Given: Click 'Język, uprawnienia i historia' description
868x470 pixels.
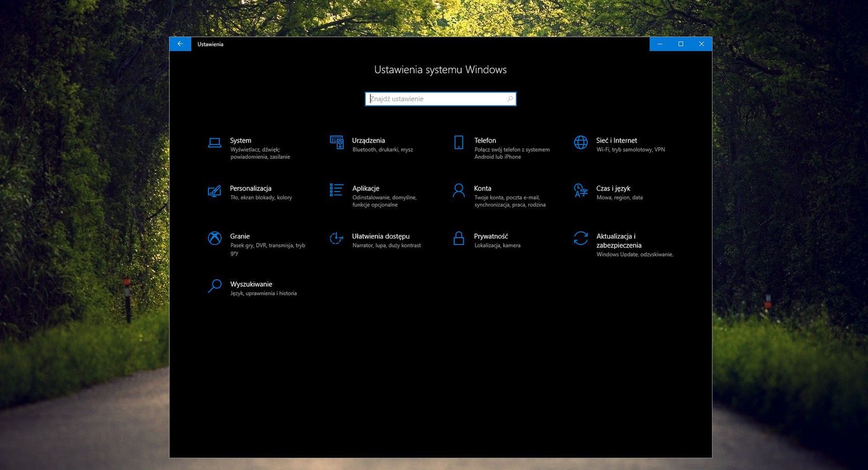Looking at the screenshot, I should 263,293.
